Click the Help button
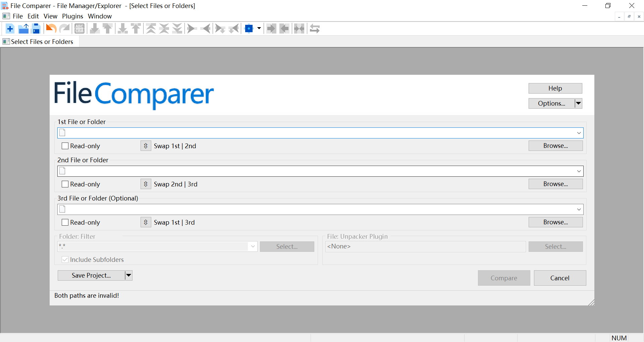The width and height of the screenshot is (644, 342). (x=555, y=88)
